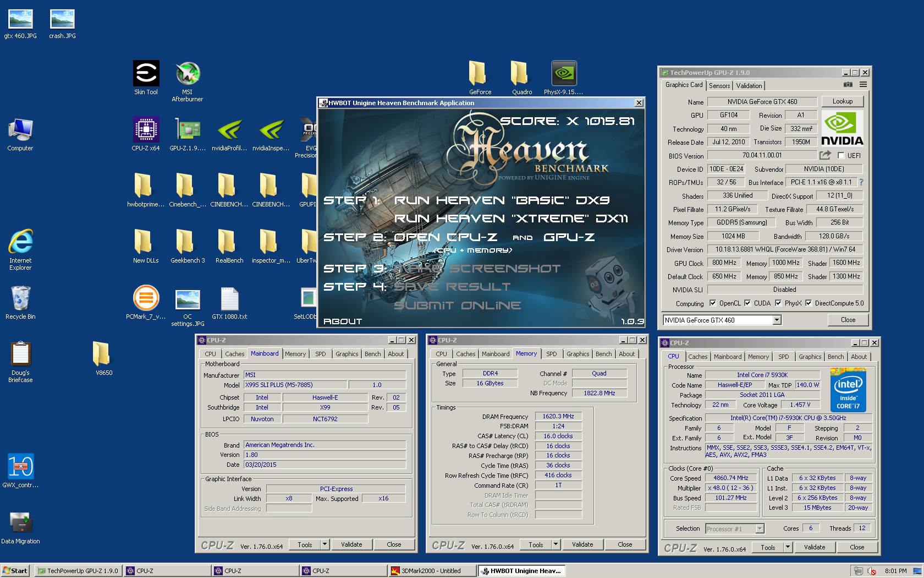Viewport: 924px width, 578px height.
Task: Switch to the Sensors tab in GPU-Z
Action: click(x=719, y=85)
